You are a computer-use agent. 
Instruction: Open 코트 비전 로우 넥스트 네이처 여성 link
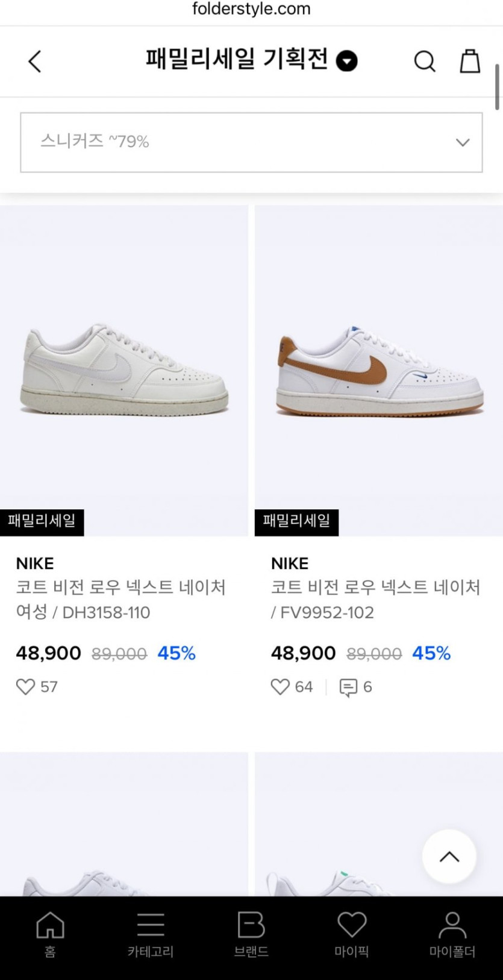click(120, 599)
